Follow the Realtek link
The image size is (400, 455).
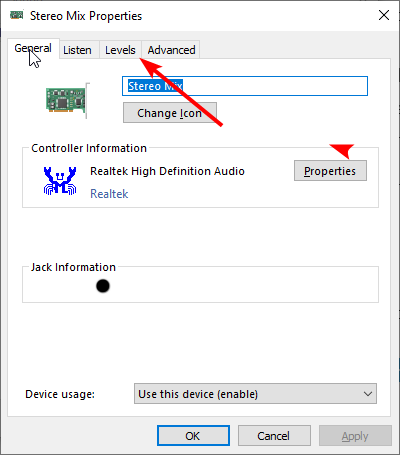click(109, 194)
